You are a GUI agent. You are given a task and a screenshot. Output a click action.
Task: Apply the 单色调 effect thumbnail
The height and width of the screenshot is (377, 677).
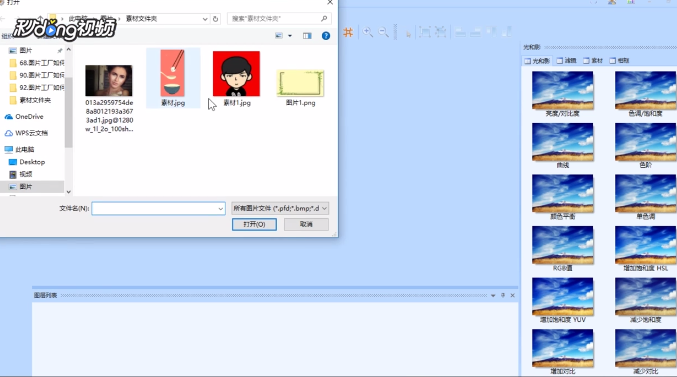coord(645,193)
